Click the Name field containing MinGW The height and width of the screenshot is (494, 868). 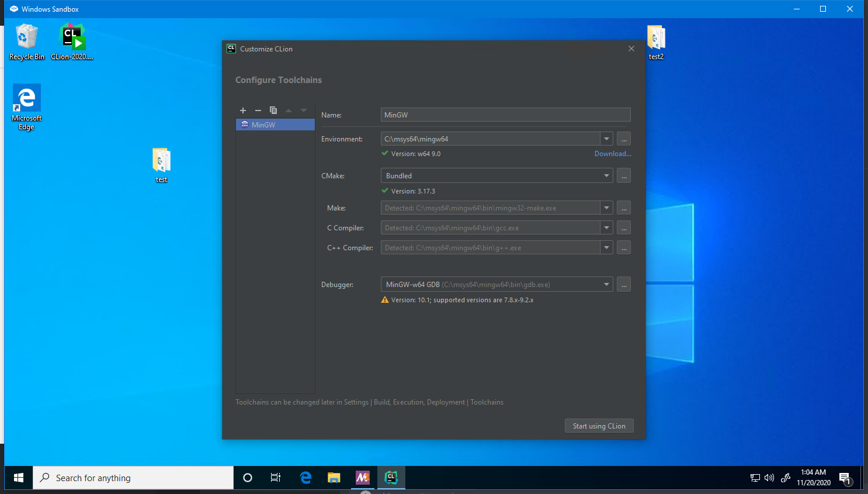click(x=505, y=115)
